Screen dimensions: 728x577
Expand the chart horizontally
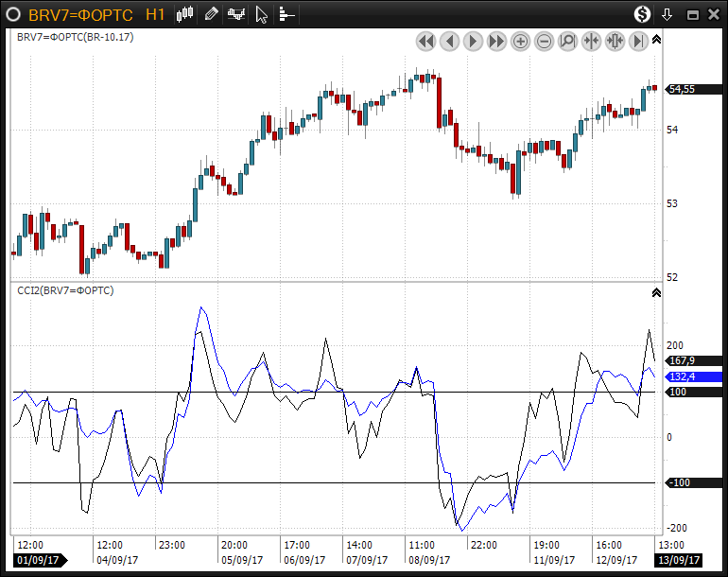(x=615, y=41)
